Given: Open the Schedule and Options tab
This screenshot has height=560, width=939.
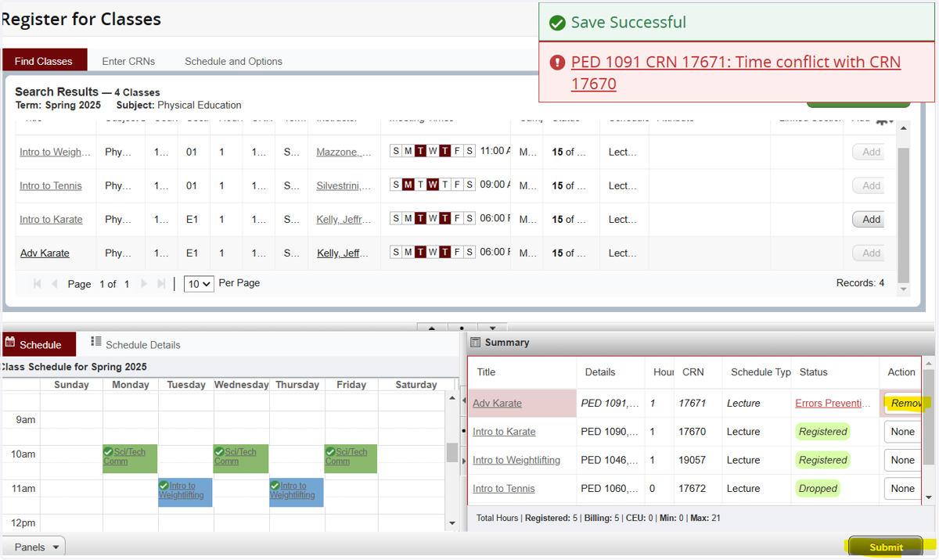Looking at the screenshot, I should coord(233,61).
